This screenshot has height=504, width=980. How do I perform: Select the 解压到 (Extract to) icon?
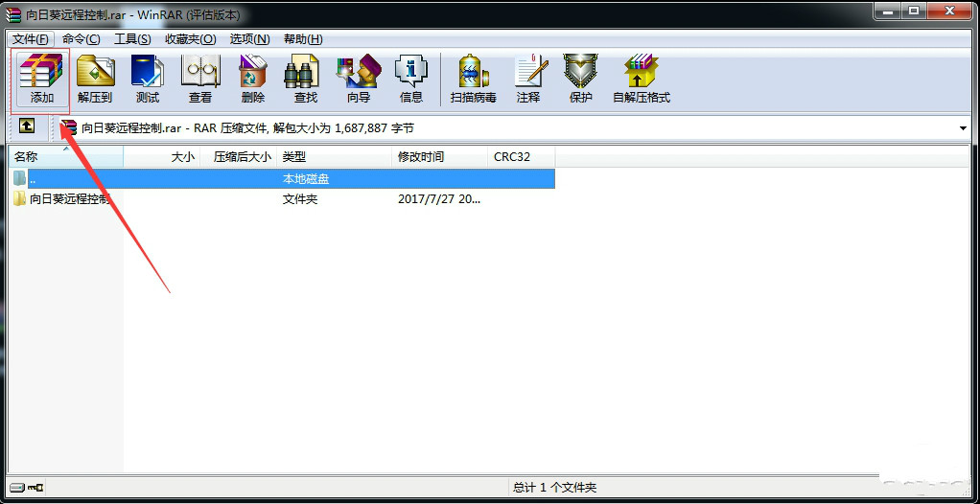(95, 80)
